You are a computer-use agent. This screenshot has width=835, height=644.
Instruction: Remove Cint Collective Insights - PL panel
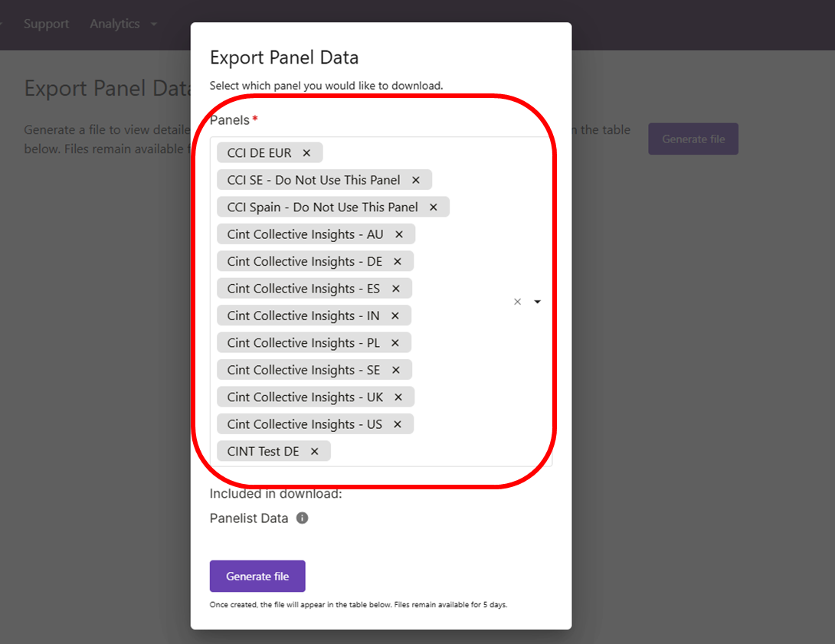395,342
